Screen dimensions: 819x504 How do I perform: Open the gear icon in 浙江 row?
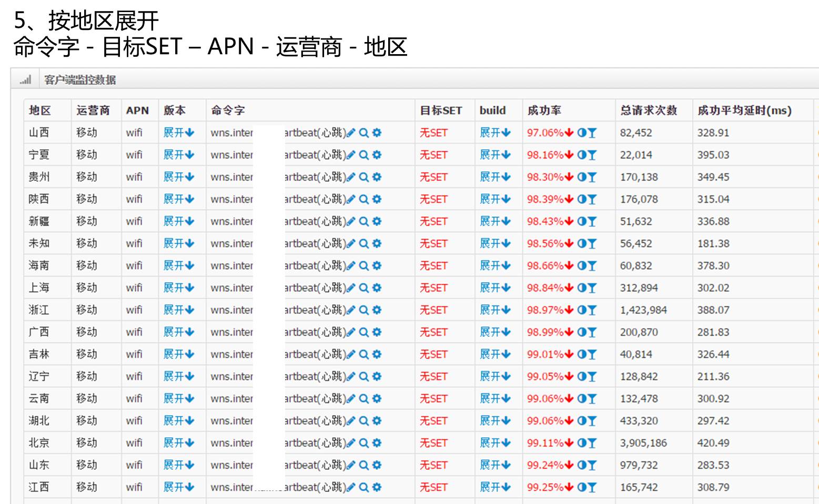377,310
